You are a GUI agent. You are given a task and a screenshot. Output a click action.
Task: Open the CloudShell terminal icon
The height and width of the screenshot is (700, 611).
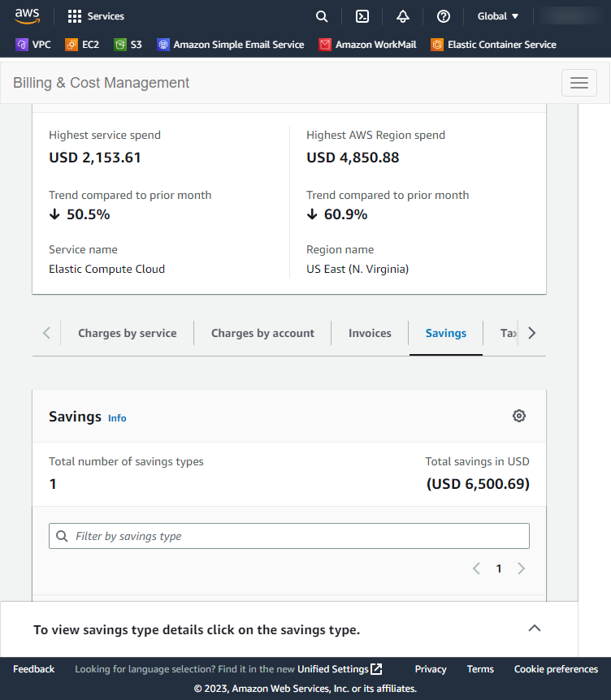click(362, 15)
